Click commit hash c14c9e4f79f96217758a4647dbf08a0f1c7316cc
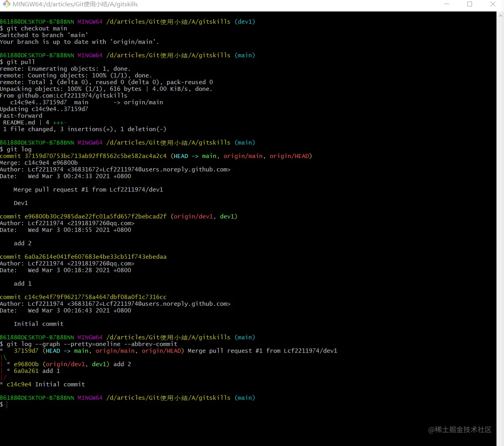 [x=96, y=297]
